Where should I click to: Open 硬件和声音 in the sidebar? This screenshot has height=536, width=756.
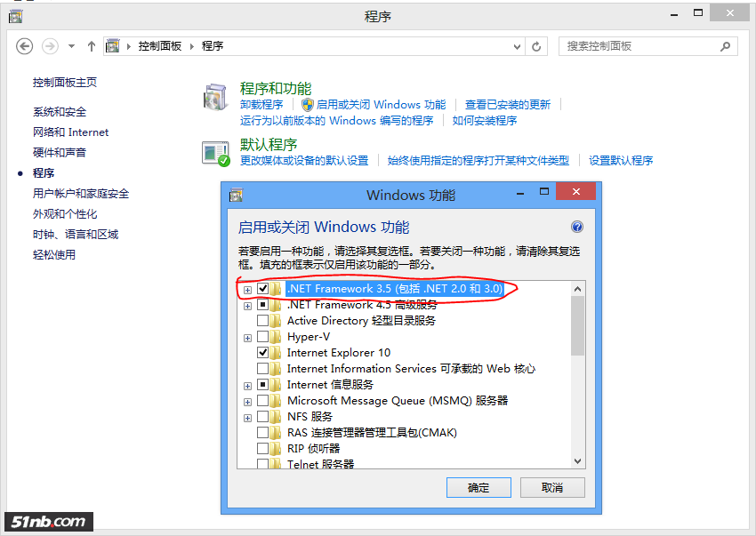coord(60,152)
